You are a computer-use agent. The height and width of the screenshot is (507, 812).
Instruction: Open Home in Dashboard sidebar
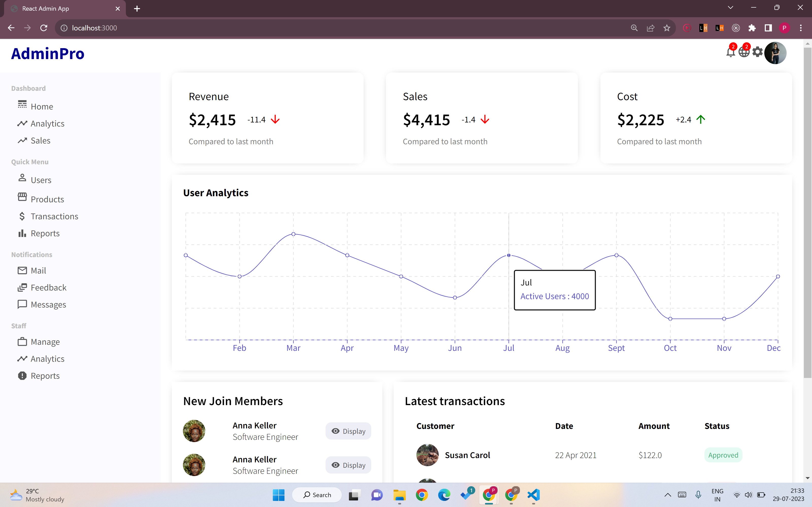point(42,106)
